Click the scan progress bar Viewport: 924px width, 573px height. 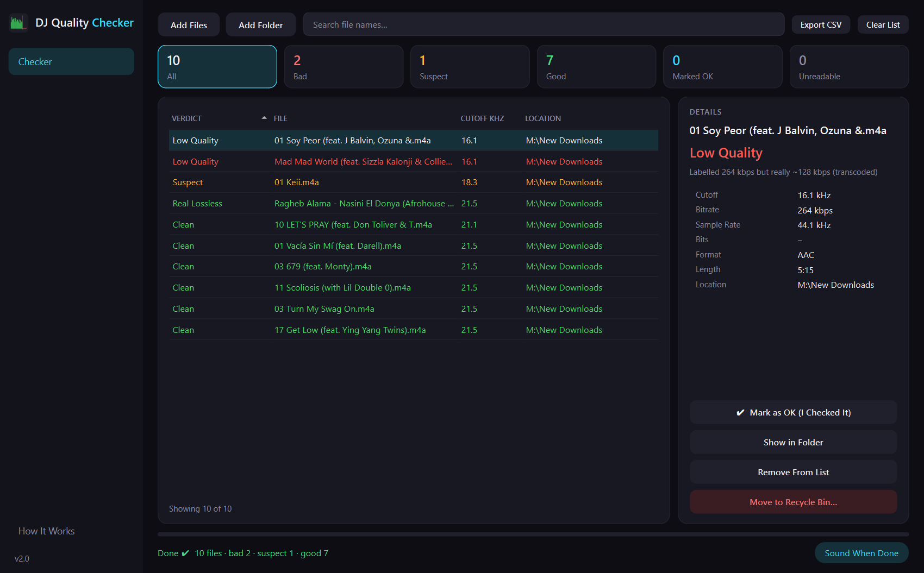[533, 534]
